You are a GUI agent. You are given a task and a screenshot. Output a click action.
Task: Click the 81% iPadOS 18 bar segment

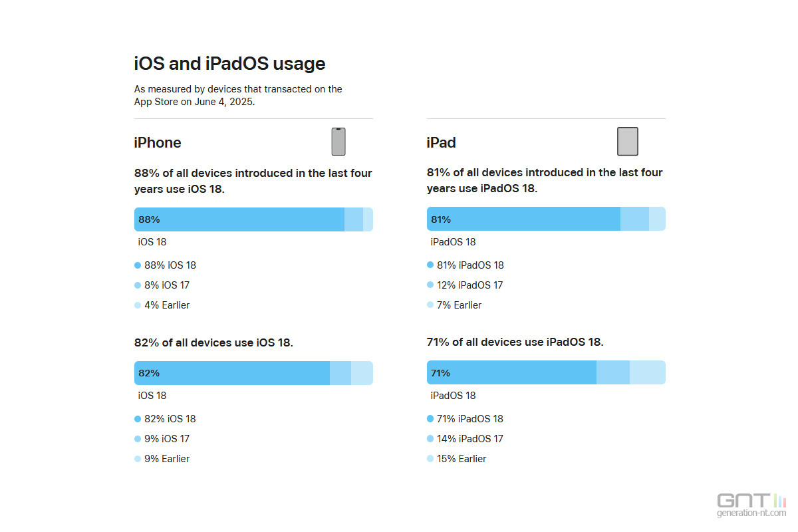tap(523, 219)
